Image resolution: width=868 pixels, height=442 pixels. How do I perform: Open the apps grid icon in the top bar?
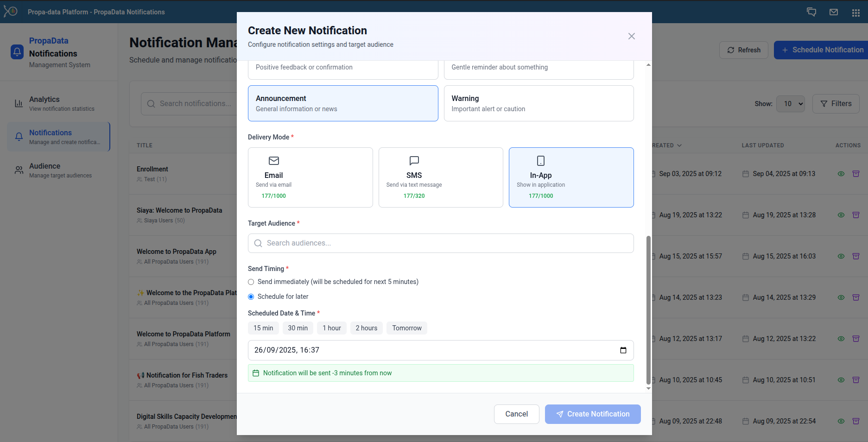coord(856,12)
